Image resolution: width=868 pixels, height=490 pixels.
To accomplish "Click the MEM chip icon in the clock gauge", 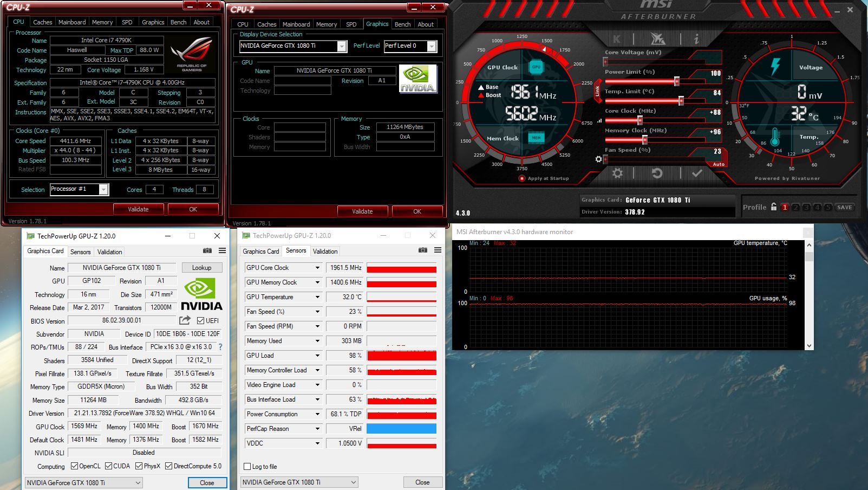I will click(536, 138).
